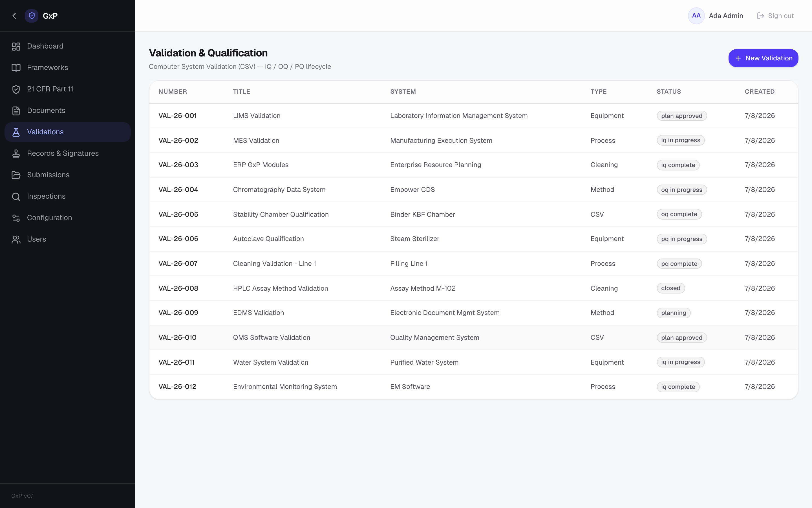
Task: Click the Sign out arrow icon
Action: (761, 16)
